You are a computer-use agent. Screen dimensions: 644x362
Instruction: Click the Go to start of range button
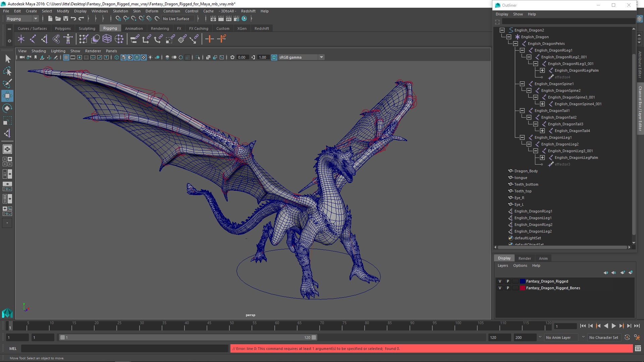tap(583, 326)
